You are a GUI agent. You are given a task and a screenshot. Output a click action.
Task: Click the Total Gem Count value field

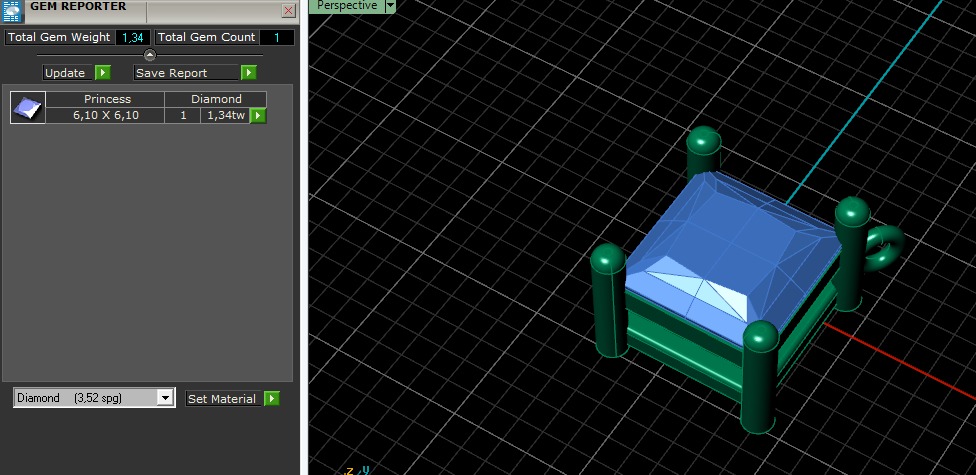point(277,37)
